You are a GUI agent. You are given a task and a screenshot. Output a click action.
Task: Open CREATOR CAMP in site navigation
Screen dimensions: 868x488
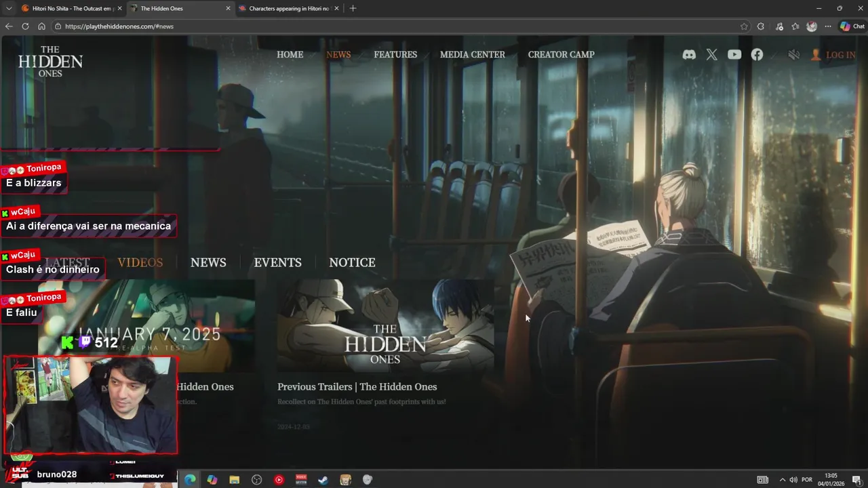coord(561,55)
